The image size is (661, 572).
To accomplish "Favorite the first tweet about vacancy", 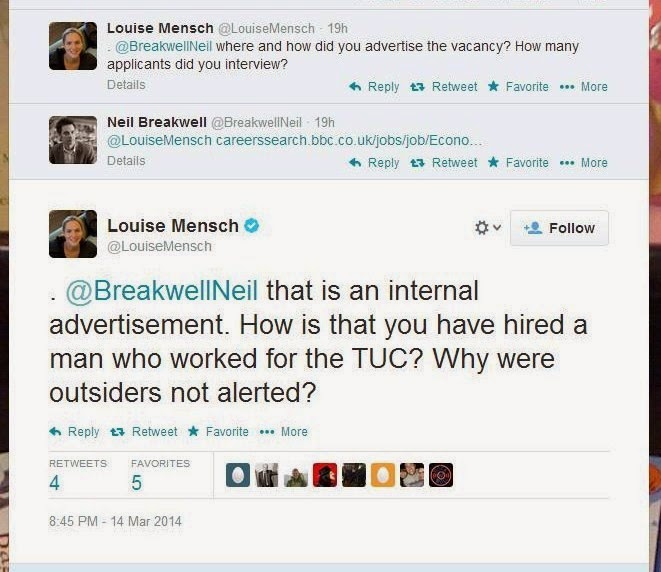I will pos(518,87).
